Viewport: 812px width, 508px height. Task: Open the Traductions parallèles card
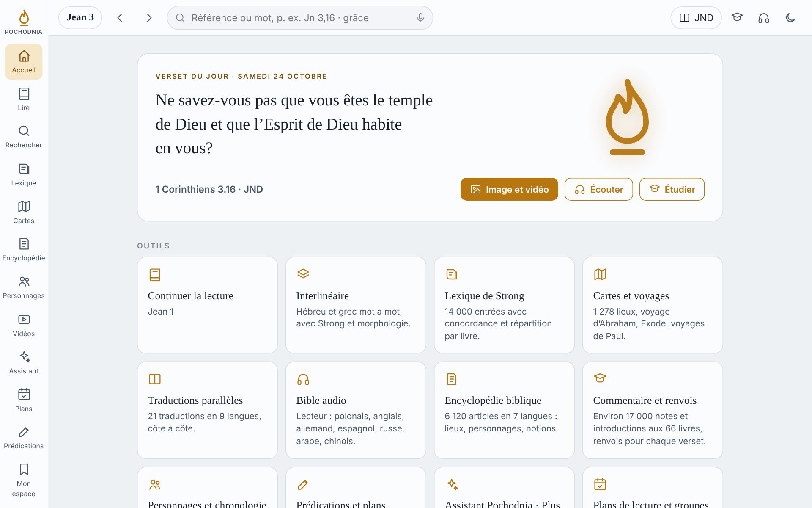pyautogui.click(x=207, y=410)
